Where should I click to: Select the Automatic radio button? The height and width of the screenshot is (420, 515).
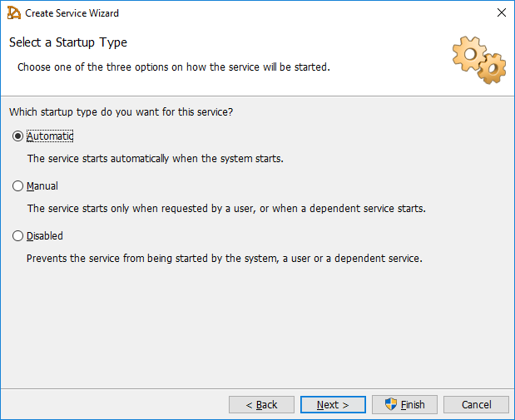(18, 136)
